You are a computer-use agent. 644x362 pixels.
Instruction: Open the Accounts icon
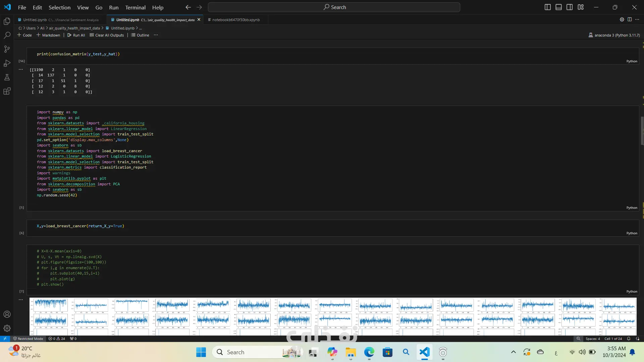click(x=7, y=314)
